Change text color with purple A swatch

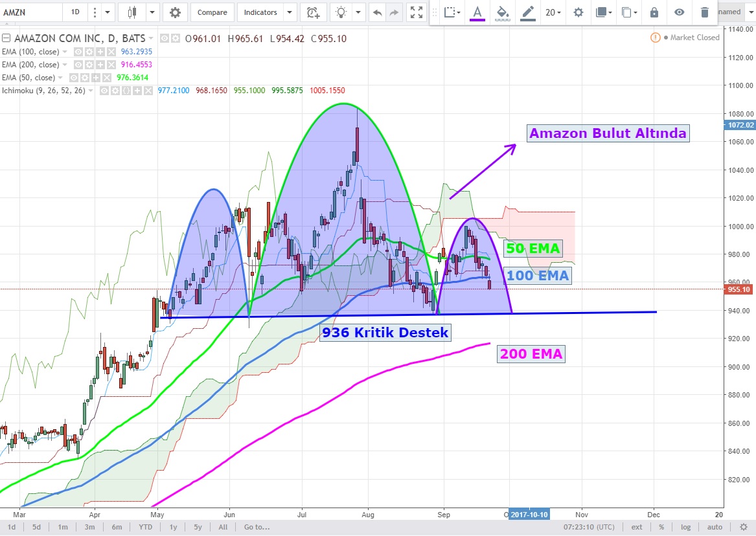click(477, 13)
